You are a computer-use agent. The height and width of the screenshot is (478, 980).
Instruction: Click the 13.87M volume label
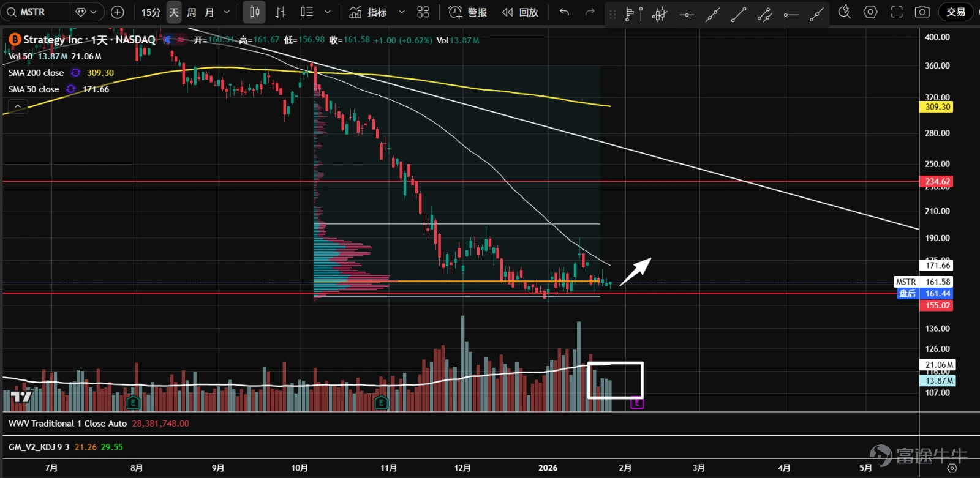[x=939, y=381]
